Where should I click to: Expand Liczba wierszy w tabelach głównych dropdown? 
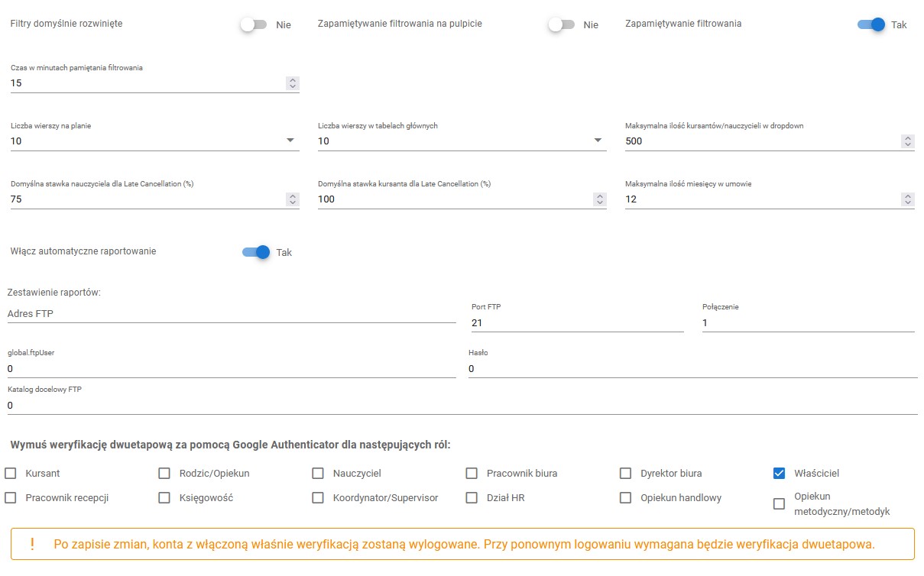462,141
